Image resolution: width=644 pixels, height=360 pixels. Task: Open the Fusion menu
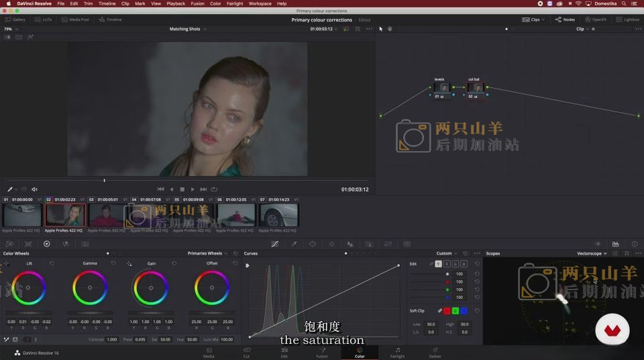coord(197,3)
